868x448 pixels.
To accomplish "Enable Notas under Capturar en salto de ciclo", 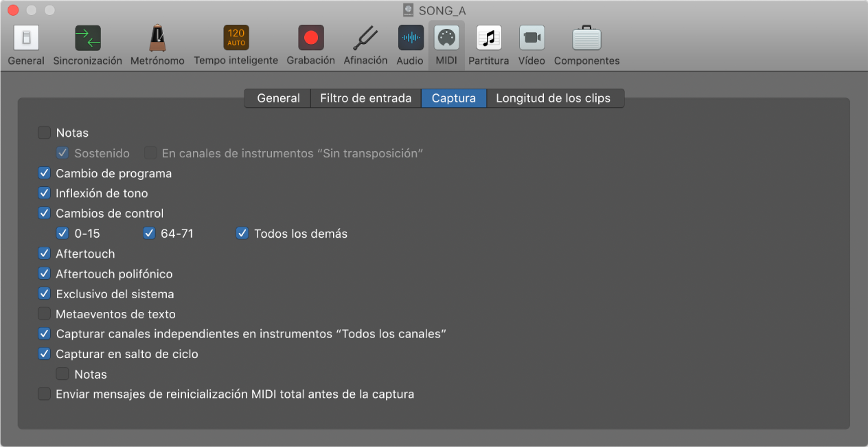I will [x=63, y=374].
